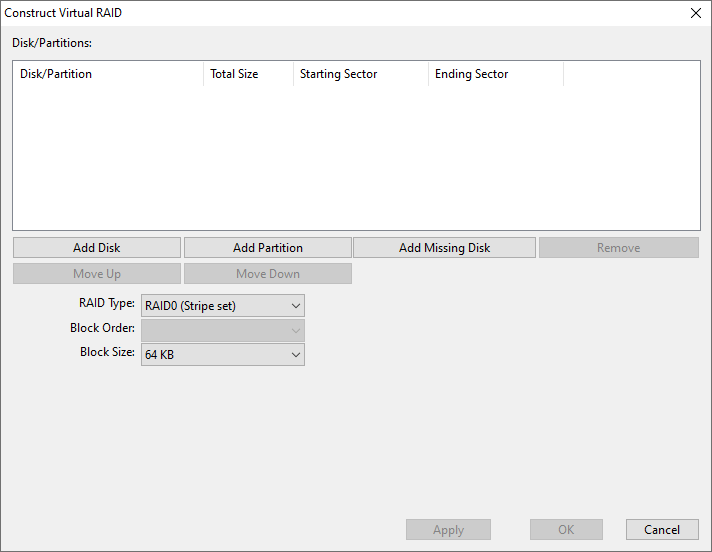Image resolution: width=712 pixels, height=552 pixels.
Task: Expand the Block Order combo box
Action: (x=222, y=330)
